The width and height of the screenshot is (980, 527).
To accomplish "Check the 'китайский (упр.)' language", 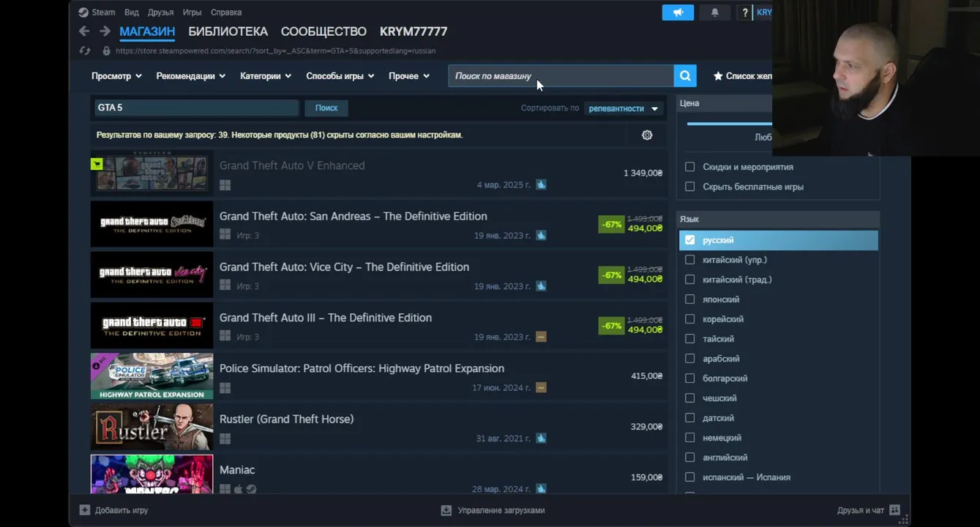I will (689, 260).
